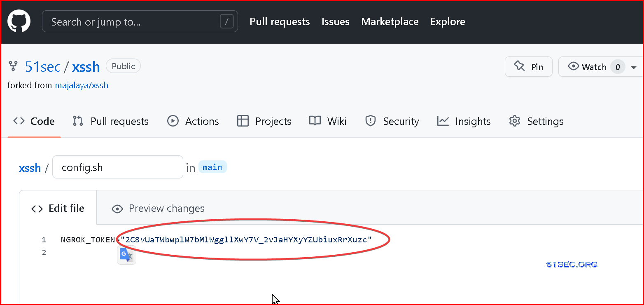Click the slash shortcut key icon
The height and width of the screenshot is (305, 644).
click(x=227, y=21)
